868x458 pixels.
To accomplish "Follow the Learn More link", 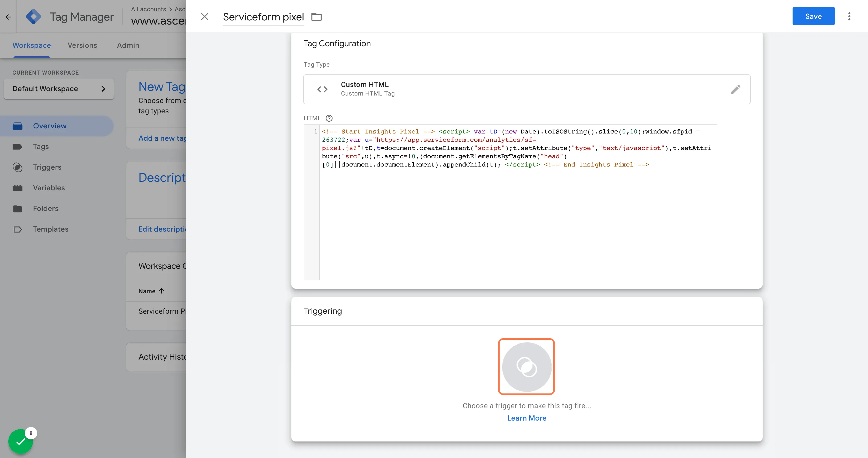I will coord(527,418).
